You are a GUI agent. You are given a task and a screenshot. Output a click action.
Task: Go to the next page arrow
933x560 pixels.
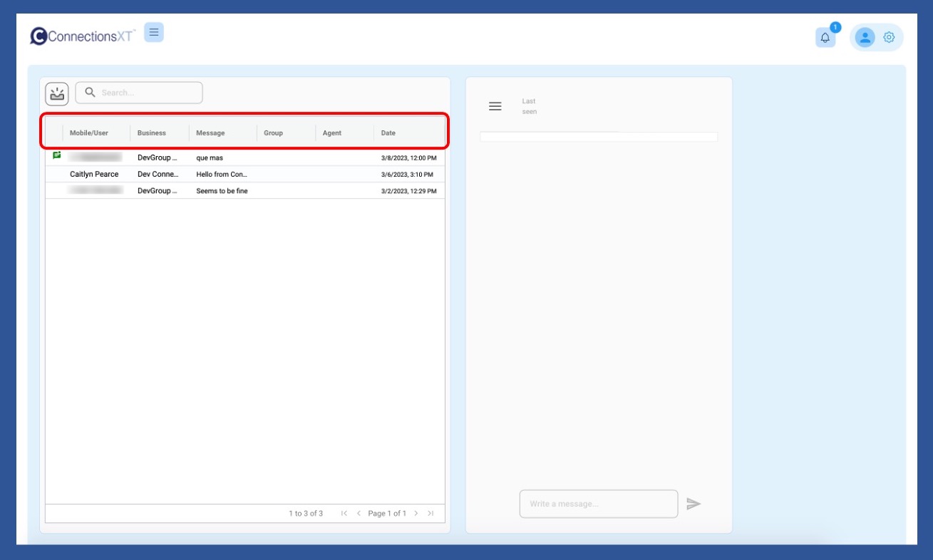(416, 513)
